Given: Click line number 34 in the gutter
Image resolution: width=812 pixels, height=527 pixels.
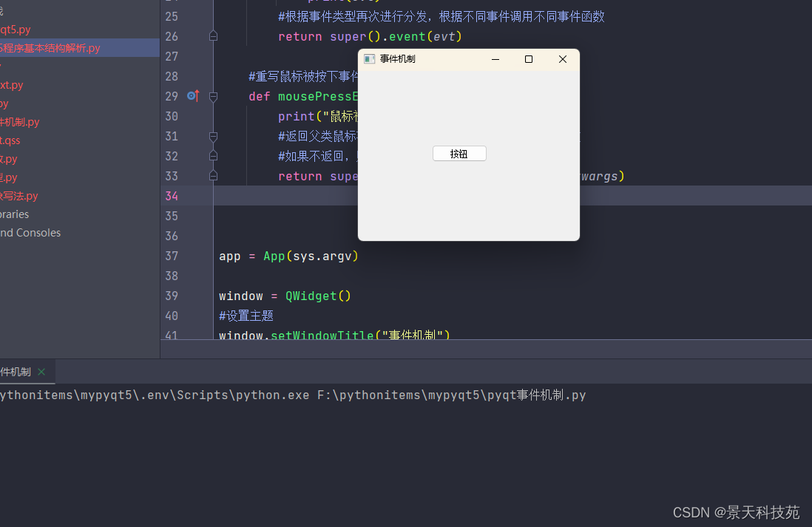Looking at the screenshot, I should coord(172,196).
